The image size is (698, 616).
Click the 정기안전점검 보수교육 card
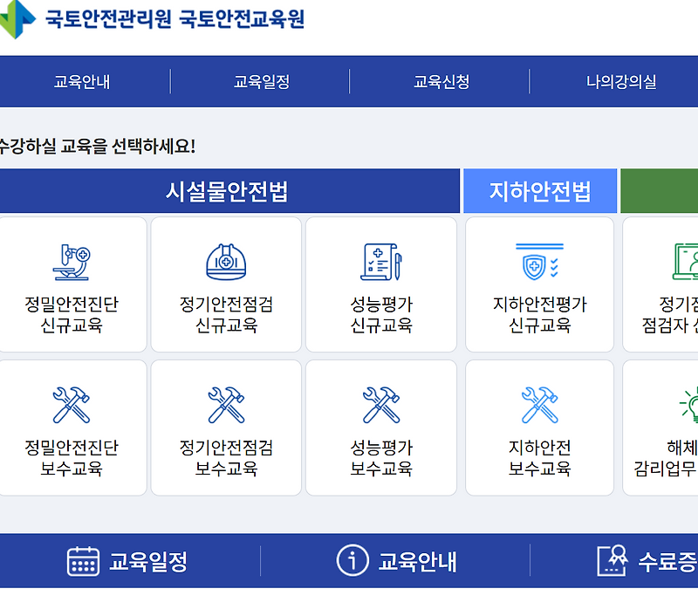click(227, 427)
